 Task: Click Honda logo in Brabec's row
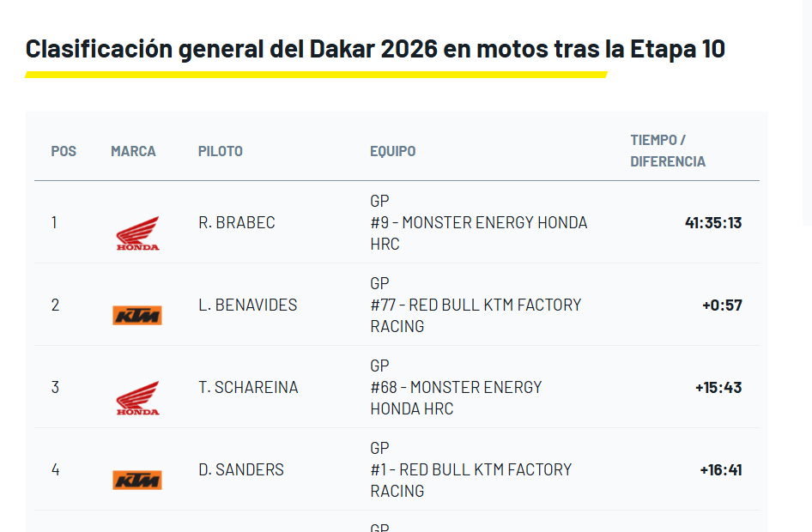tap(137, 233)
